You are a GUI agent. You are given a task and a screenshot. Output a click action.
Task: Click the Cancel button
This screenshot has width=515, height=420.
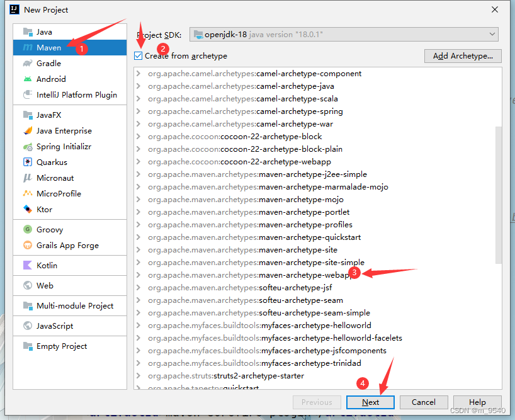(x=424, y=402)
